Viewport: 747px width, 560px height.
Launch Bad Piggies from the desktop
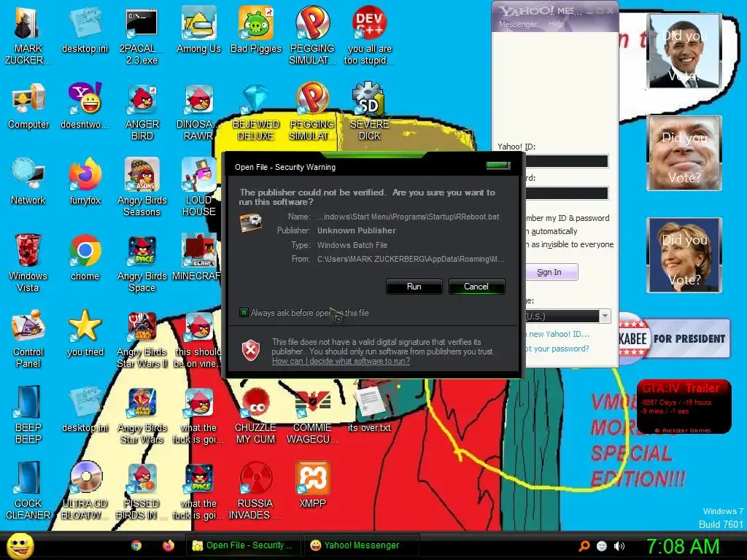256,31
